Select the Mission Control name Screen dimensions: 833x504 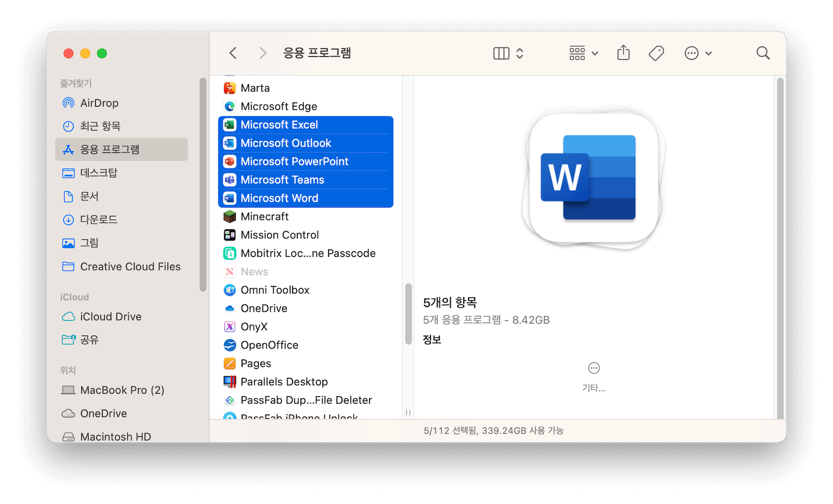coord(280,235)
